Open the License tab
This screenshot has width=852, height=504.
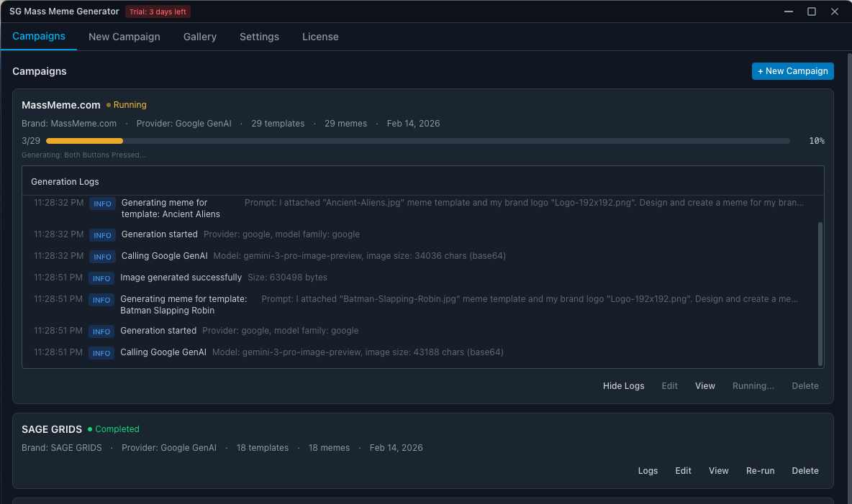pos(320,37)
